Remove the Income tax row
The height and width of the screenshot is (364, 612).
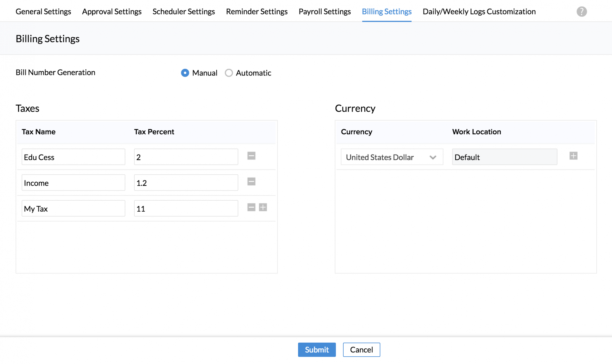pos(251,182)
